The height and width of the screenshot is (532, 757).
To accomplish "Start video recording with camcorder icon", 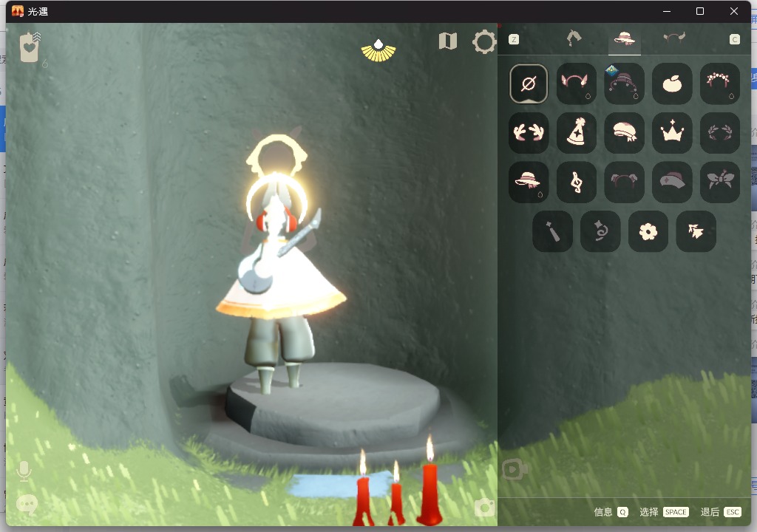I will (515, 469).
